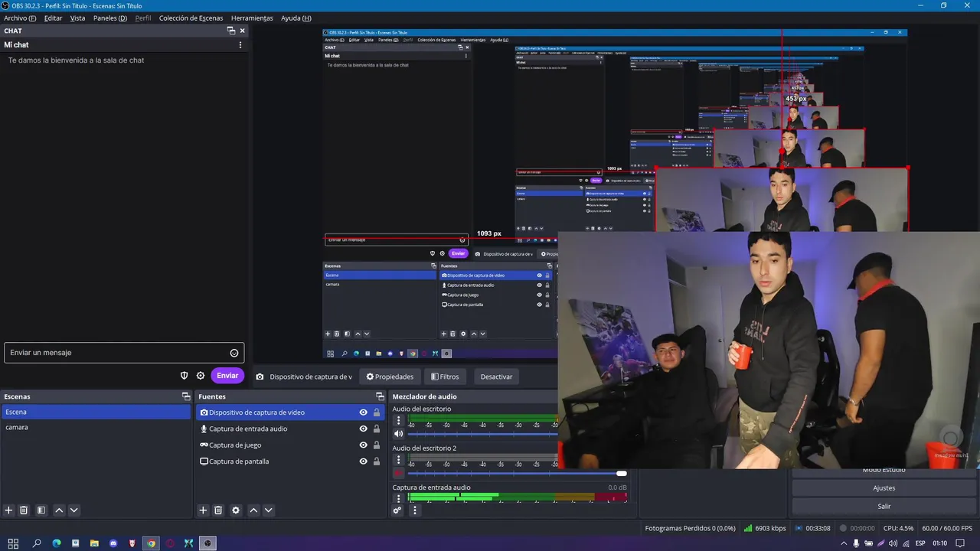Float the Fuentes dock panel

click(x=380, y=396)
